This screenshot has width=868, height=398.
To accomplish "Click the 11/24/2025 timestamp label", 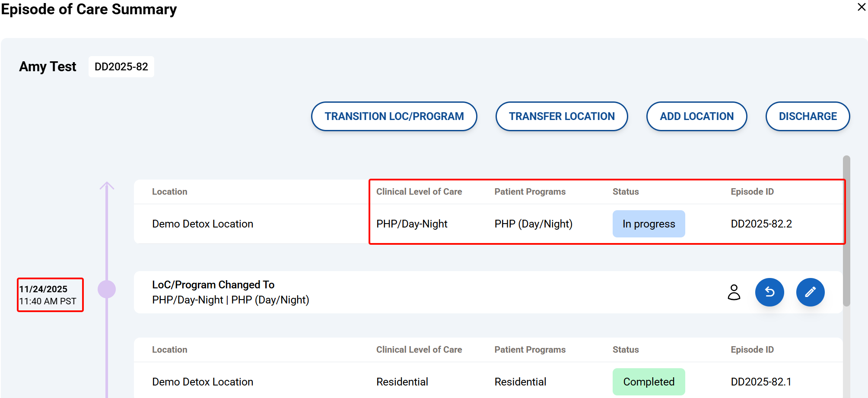I will coord(44,289).
